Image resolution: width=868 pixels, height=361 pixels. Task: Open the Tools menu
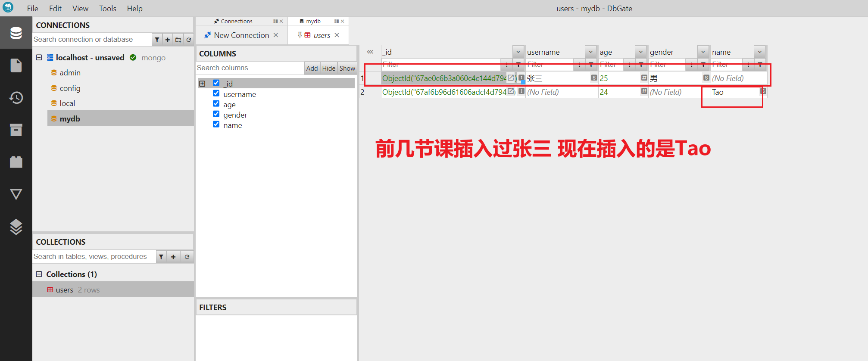pyautogui.click(x=107, y=9)
